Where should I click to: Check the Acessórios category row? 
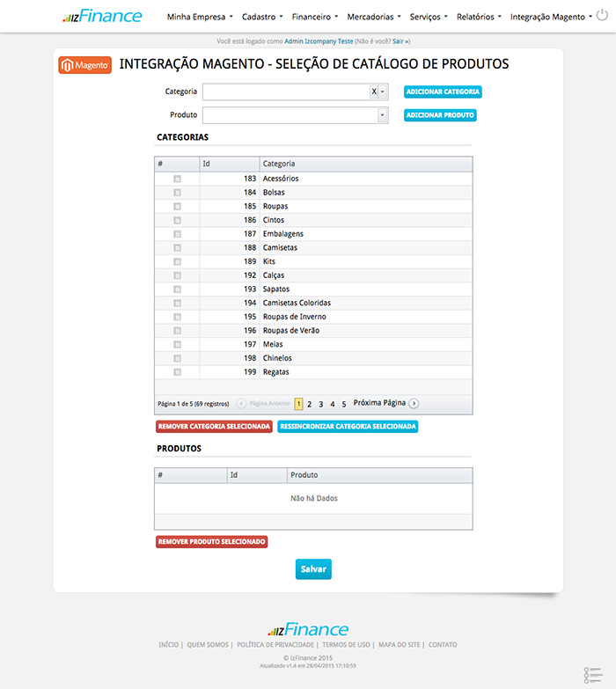(177, 179)
